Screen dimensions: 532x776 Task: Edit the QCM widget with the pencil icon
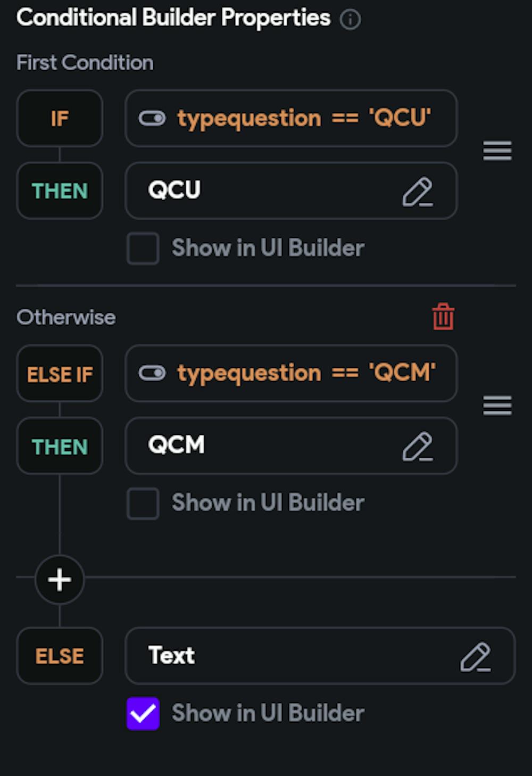pyautogui.click(x=418, y=446)
